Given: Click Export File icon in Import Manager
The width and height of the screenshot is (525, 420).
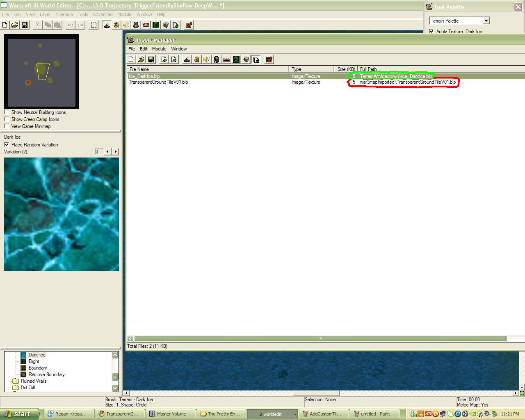Looking at the screenshot, I should pyautogui.click(x=174, y=59).
